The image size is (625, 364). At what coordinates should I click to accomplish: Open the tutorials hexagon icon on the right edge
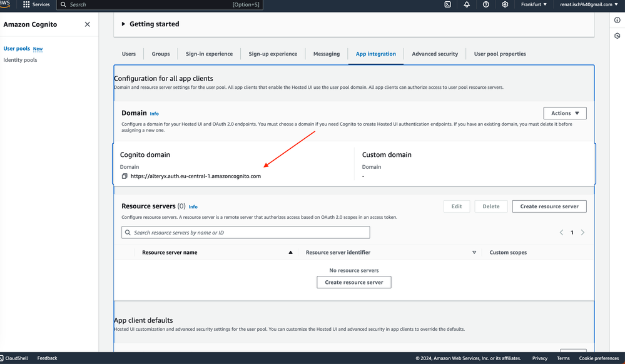click(x=617, y=36)
